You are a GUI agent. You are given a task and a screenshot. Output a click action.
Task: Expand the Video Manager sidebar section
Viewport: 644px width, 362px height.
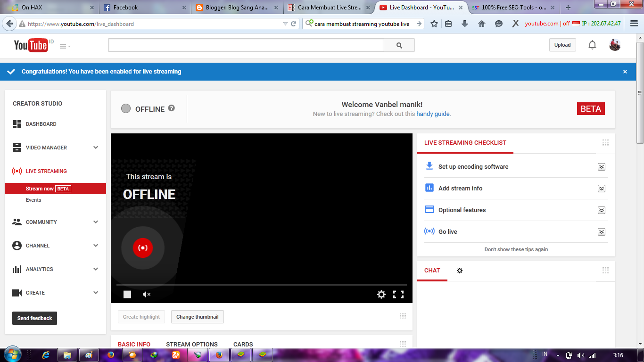96,148
